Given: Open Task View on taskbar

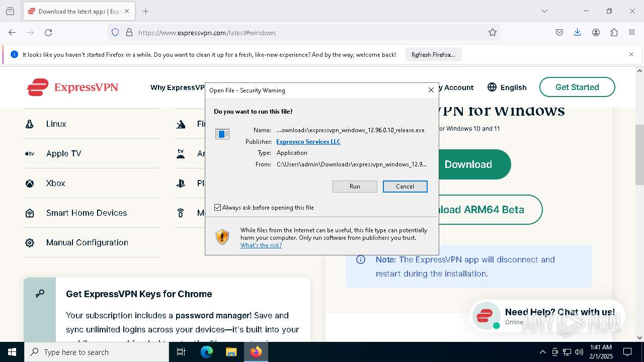Looking at the screenshot, I should (x=181, y=352).
